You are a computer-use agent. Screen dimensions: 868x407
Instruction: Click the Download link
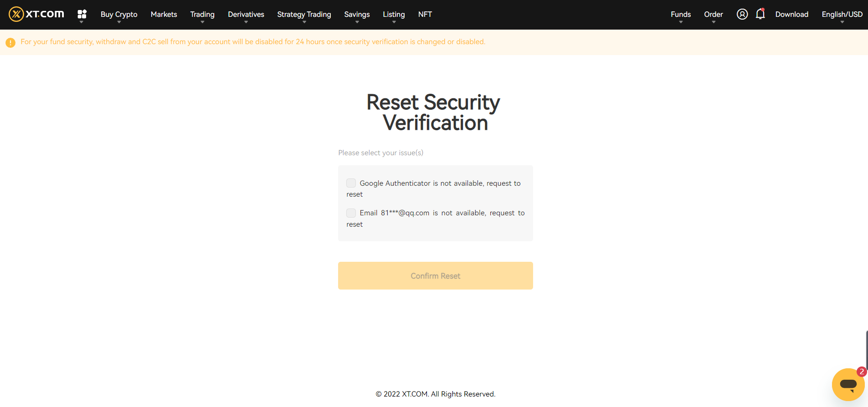[x=791, y=15]
